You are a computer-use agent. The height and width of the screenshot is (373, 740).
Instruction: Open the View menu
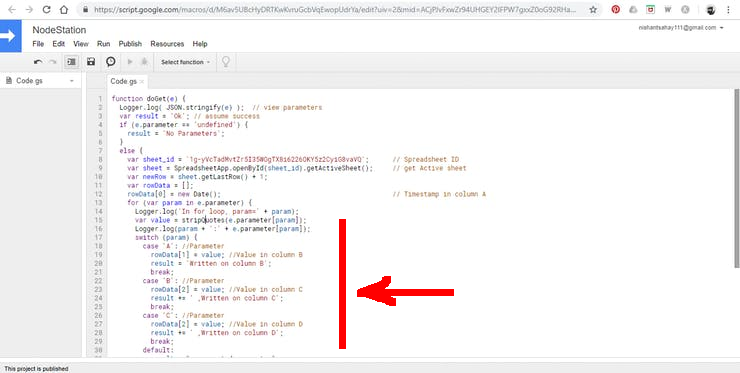(81, 44)
